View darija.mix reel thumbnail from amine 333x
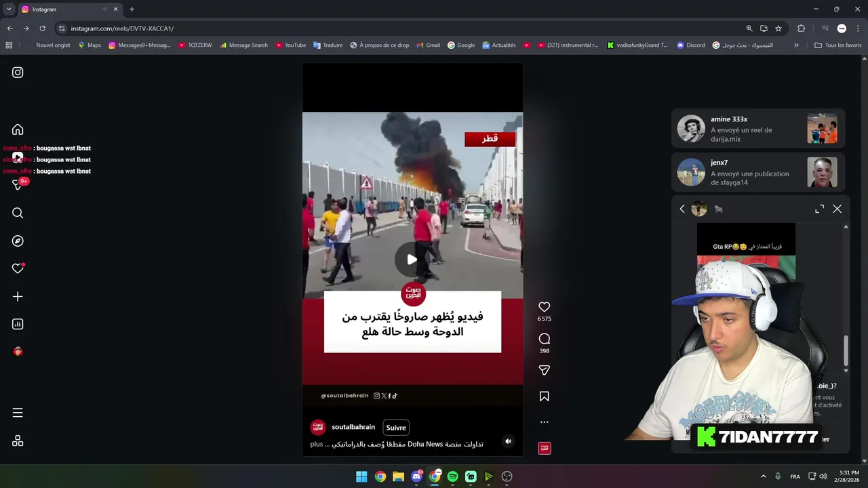Viewport: 868px width, 488px height. (x=822, y=129)
